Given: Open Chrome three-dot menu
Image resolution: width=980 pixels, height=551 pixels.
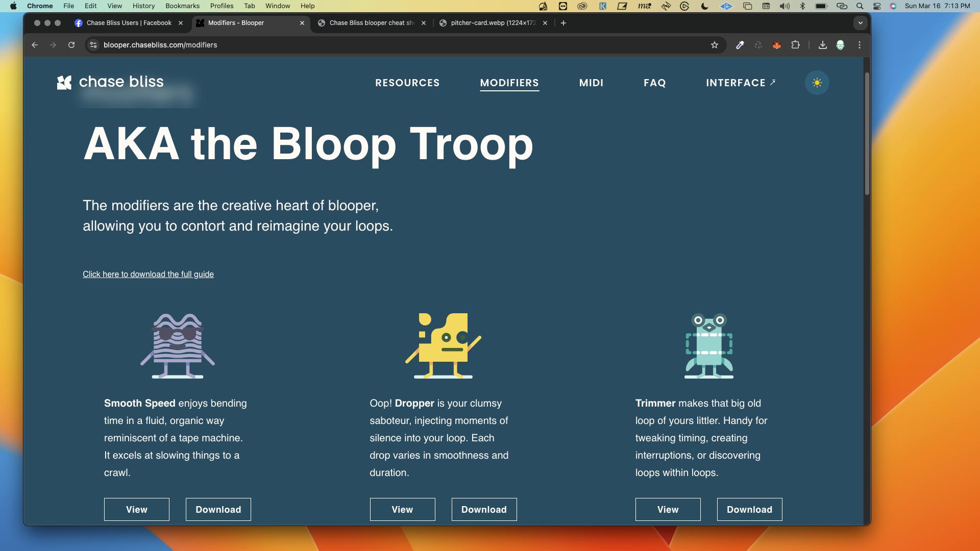Looking at the screenshot, I should (860, 45).
